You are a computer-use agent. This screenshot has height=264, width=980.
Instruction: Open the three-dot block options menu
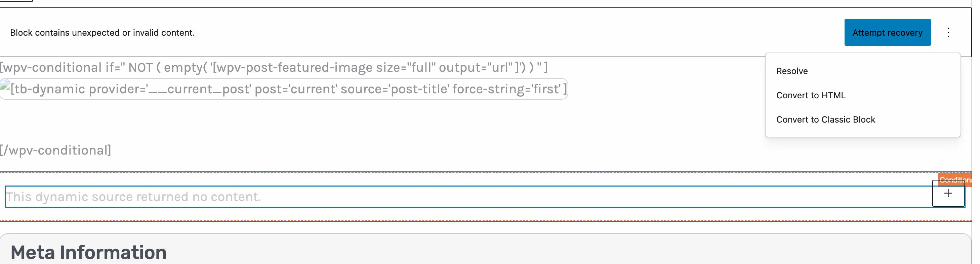tap(948, 32)
